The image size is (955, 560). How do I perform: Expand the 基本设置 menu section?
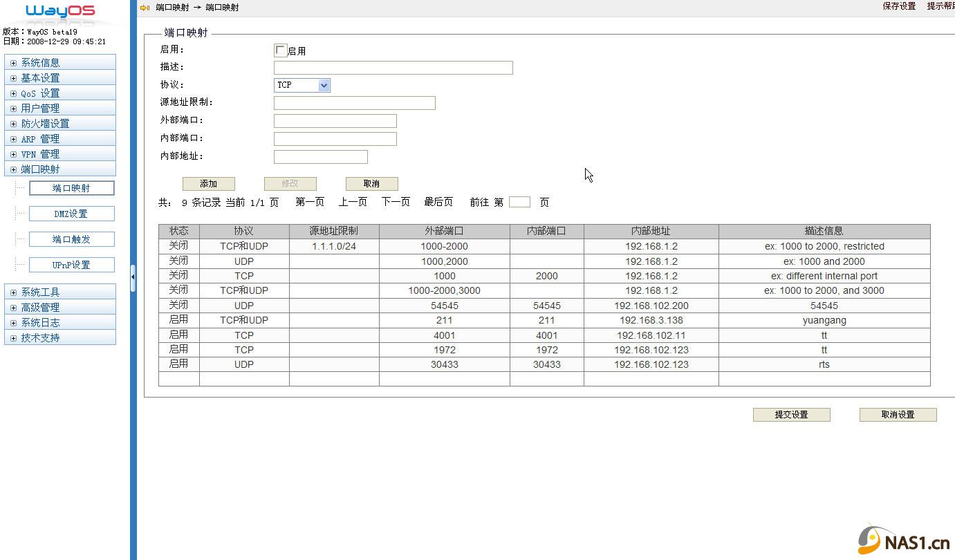[x=60, y=77]
